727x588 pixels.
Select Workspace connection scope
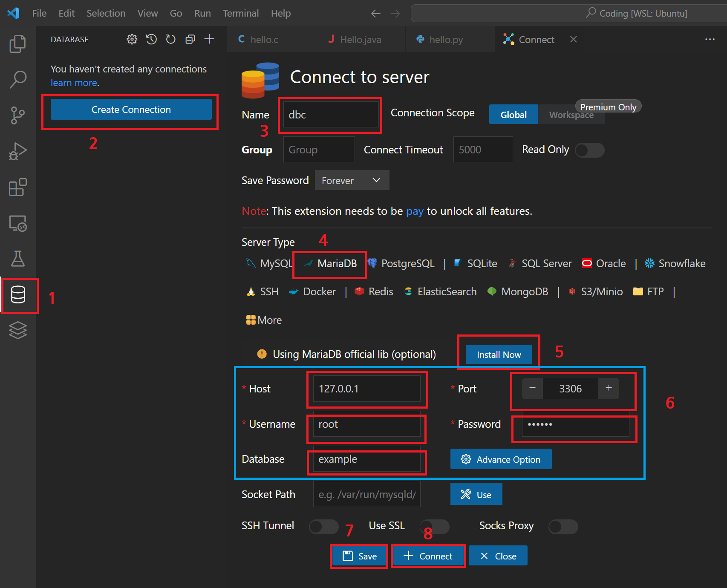(571, 115)
